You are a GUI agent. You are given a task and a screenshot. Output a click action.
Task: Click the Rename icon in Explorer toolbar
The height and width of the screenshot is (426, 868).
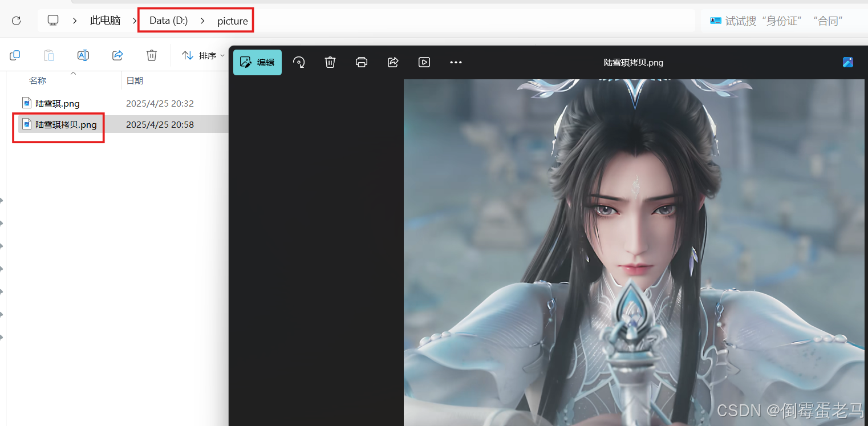(x=83, y=55)
